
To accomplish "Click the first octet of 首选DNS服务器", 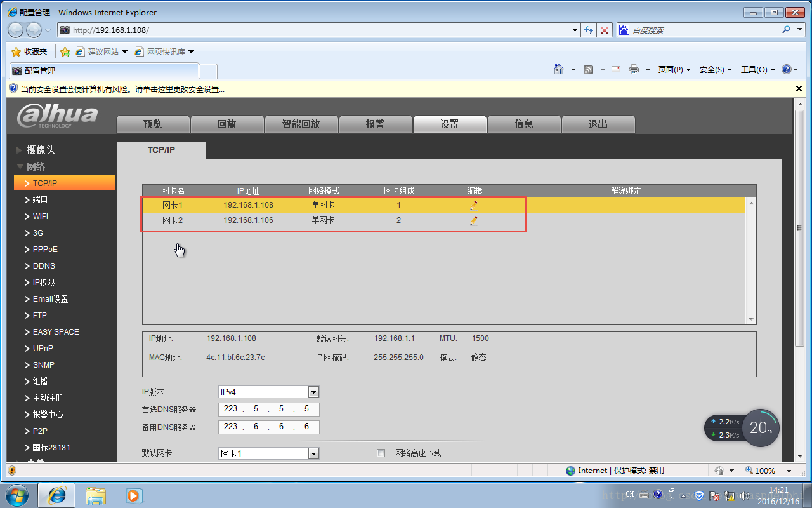I will click(230, 409).
